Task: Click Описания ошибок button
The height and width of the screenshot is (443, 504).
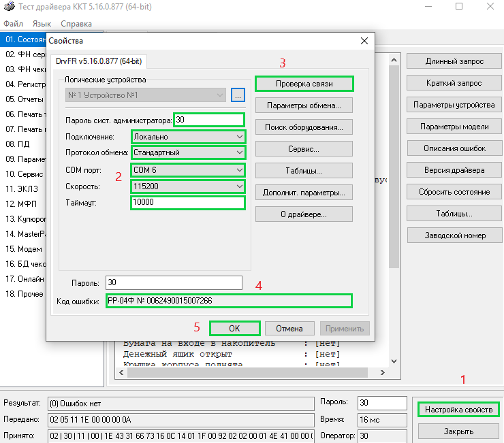Action: pos(454,148)
